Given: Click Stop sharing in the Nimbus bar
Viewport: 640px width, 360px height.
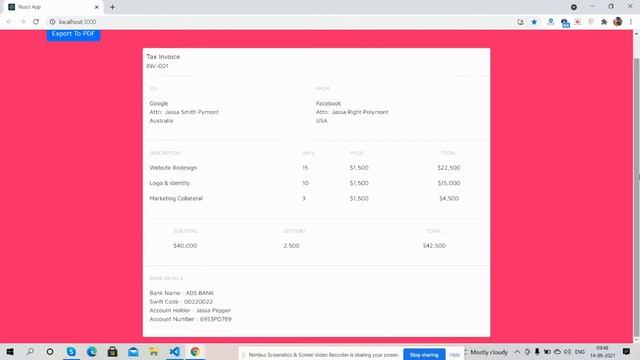Looking at the screenshot, I should click(424, 355).
